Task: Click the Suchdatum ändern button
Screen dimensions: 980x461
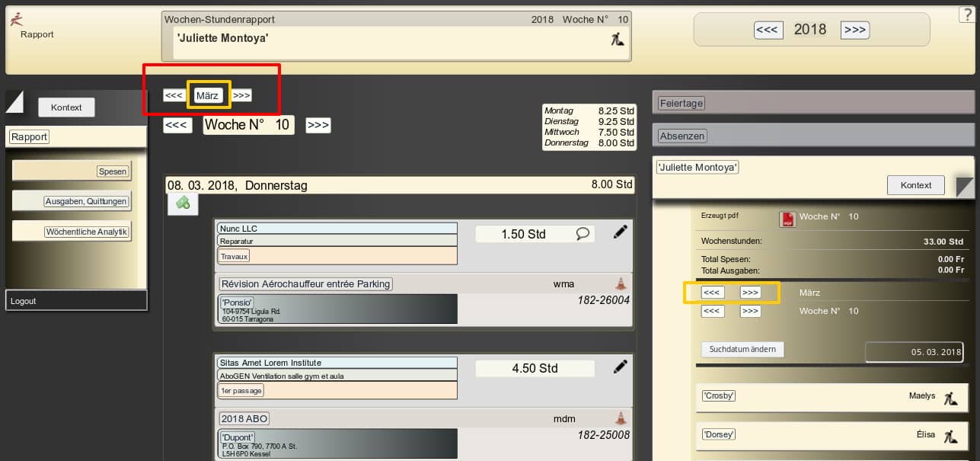Action: (742, 350)
